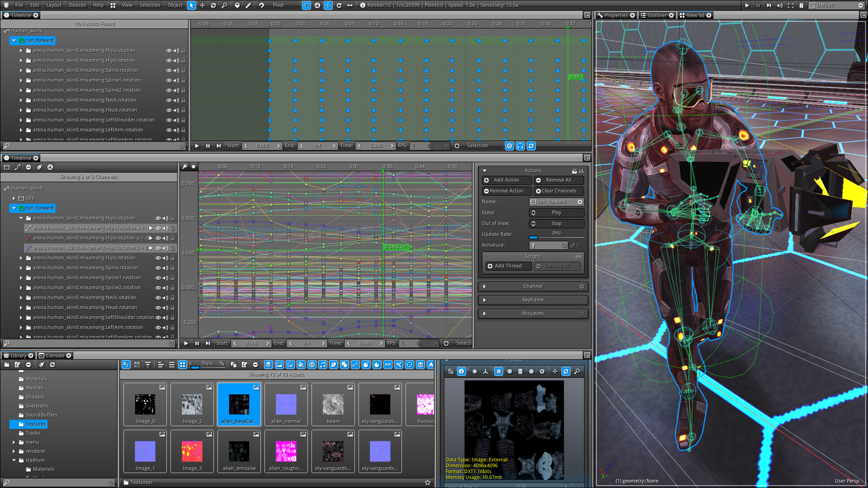Click the Add Action button
This screenshot has width=868, height=488.
point(506,180)
